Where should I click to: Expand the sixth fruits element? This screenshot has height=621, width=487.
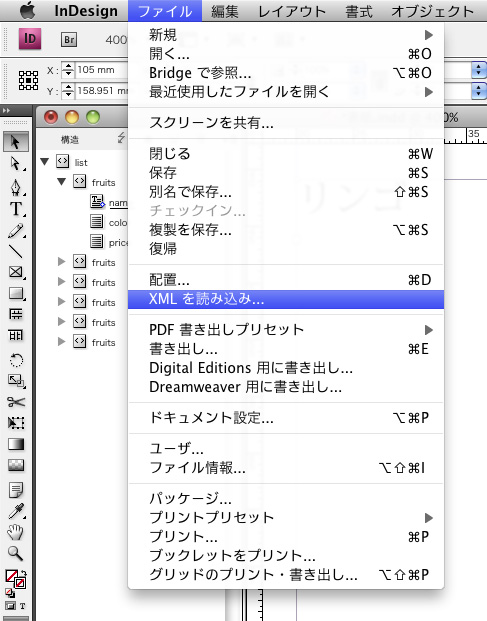point(61,341)
